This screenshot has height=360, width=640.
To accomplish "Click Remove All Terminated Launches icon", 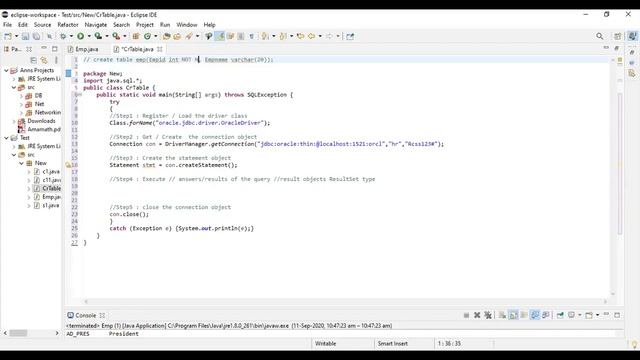I will pos(488,315).
